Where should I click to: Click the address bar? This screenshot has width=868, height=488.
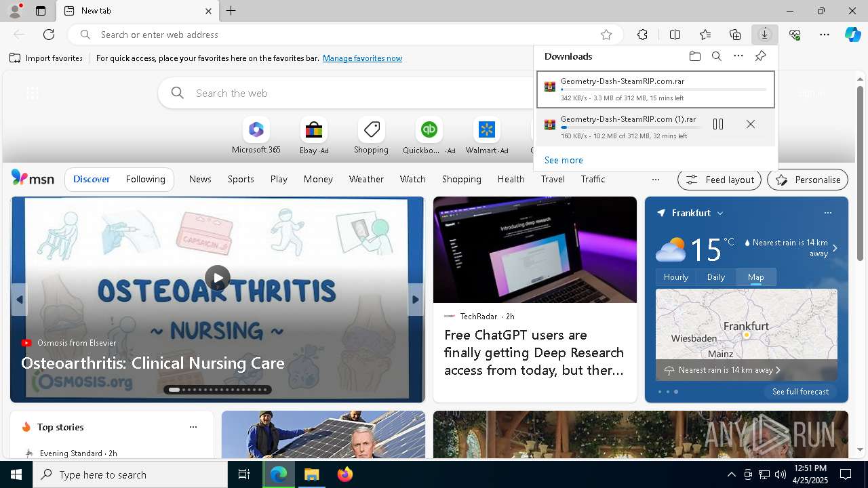pyautogui.click(x=346, y=35)
